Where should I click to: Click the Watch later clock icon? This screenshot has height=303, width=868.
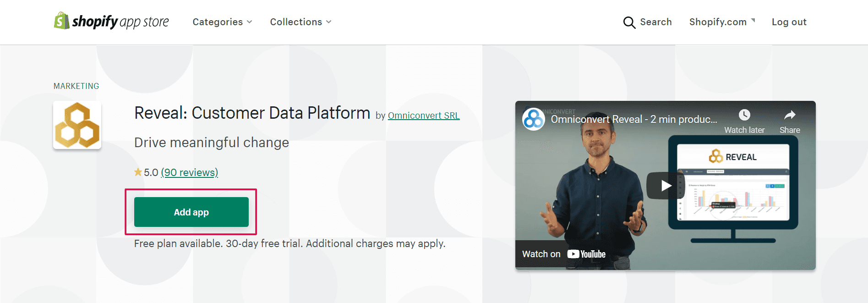[744, 115]
